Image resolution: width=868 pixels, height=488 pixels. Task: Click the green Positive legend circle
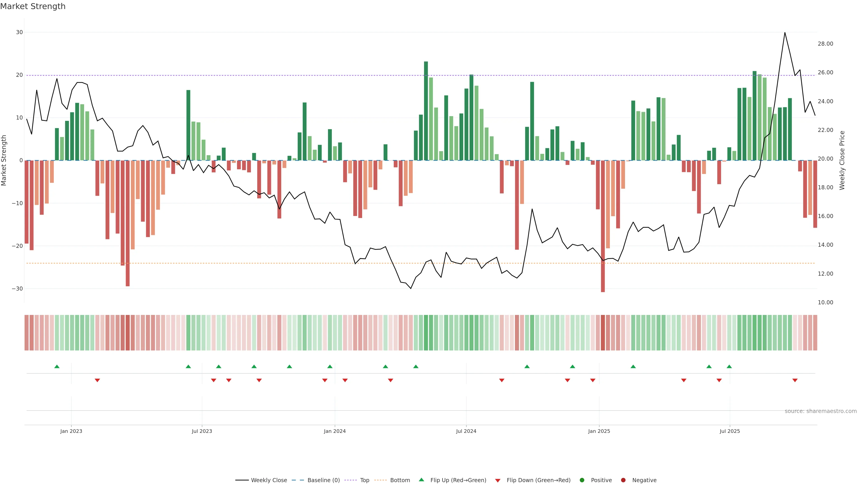[582, 480]
